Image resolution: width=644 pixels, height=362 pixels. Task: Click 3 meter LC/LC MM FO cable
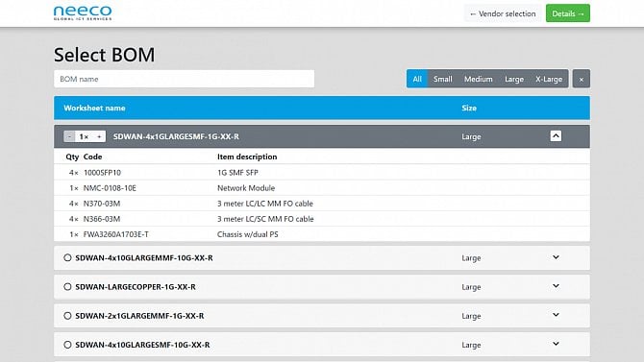pos(265,204)
